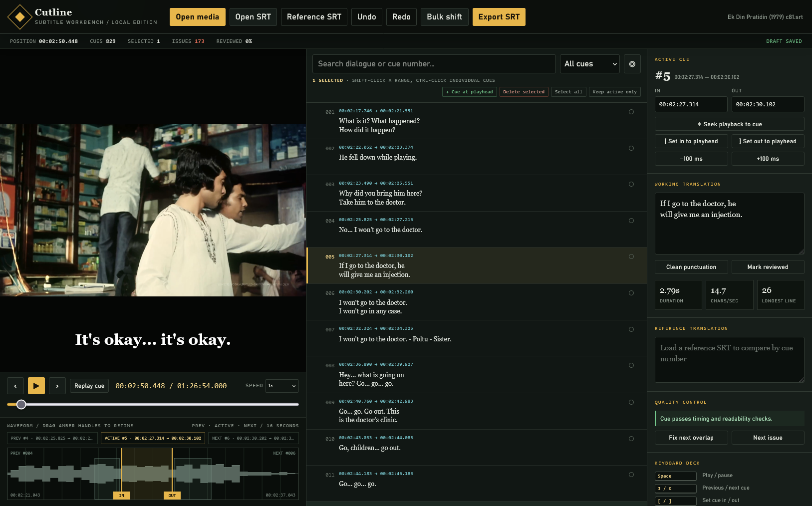
Task: Click the Replay cue button
Action: click(89, 386)
